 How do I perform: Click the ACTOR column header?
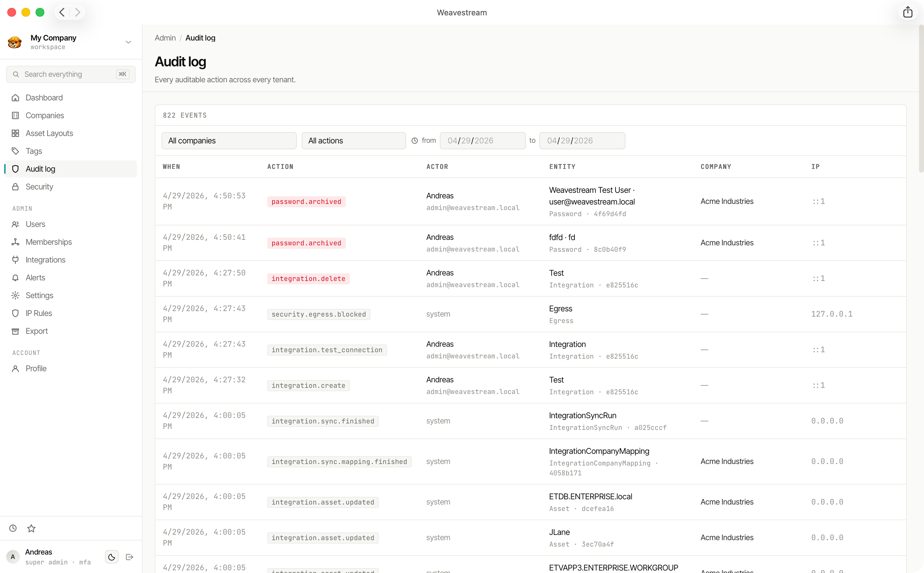pos(437,167)
